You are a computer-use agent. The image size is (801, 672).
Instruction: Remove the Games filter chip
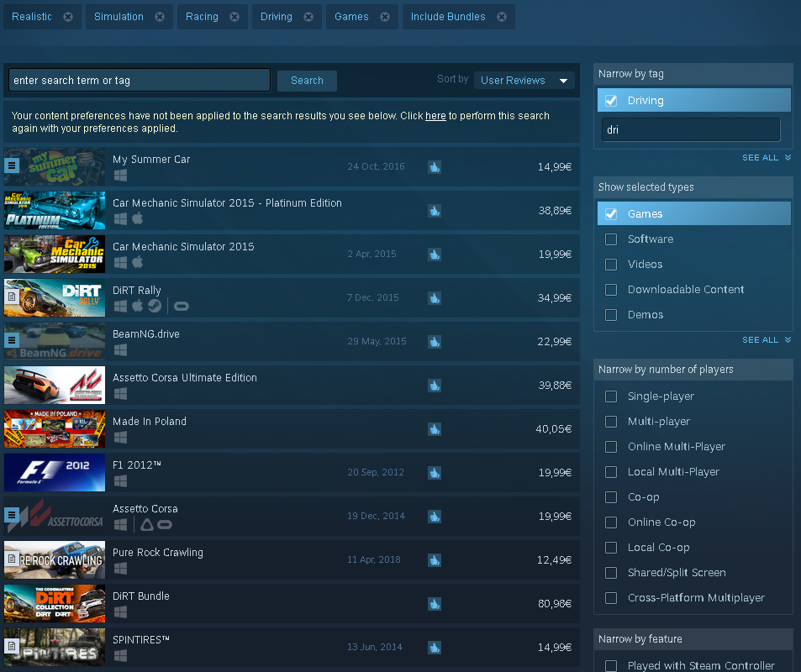point(385,17)
